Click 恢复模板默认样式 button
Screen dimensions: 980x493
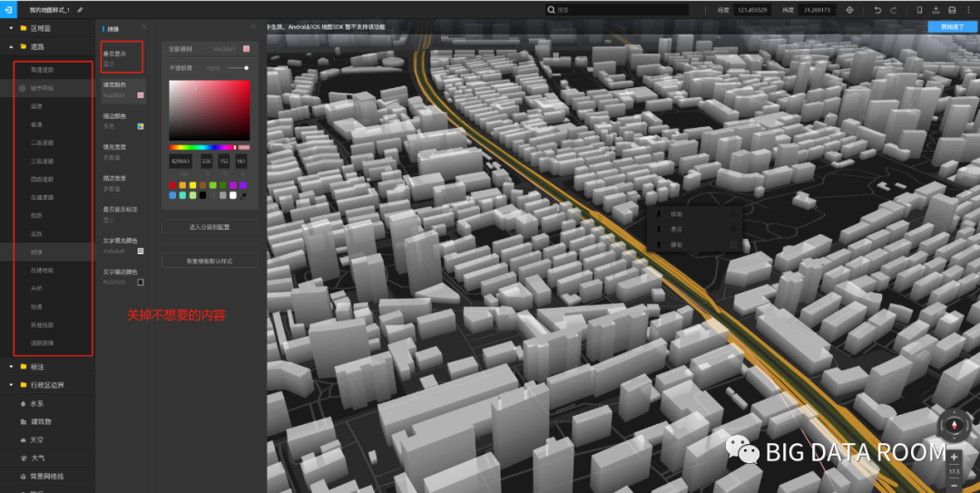pyautogui.click(x=210, y=261)
